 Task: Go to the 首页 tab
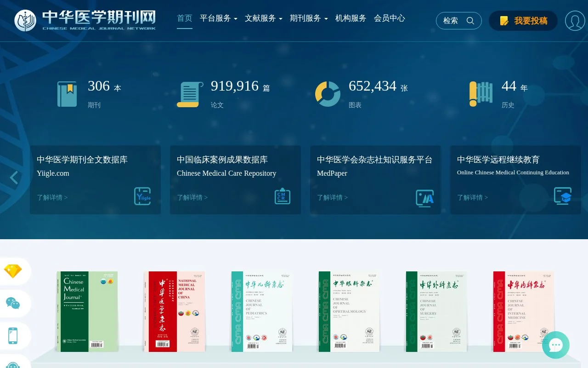(185, 18)
